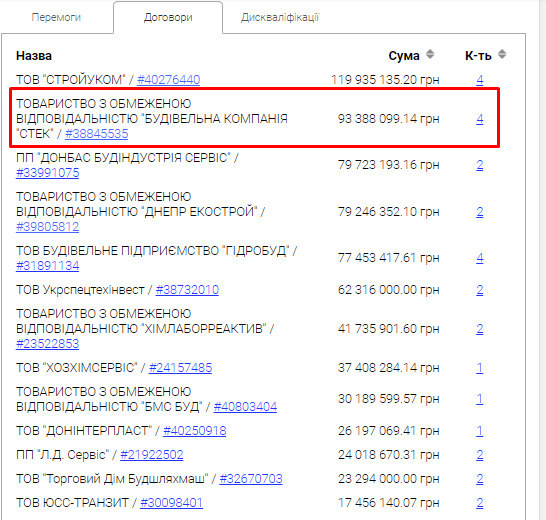Follow the #40250918 link
Image resolution: width=546 pixels, height=520 pixels.
195,431
